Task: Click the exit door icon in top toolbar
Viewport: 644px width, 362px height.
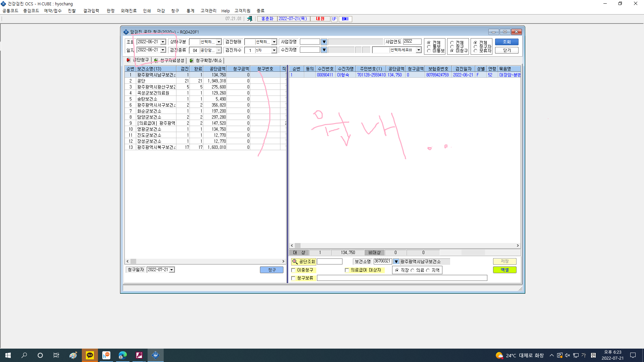Action: (250, 19)
